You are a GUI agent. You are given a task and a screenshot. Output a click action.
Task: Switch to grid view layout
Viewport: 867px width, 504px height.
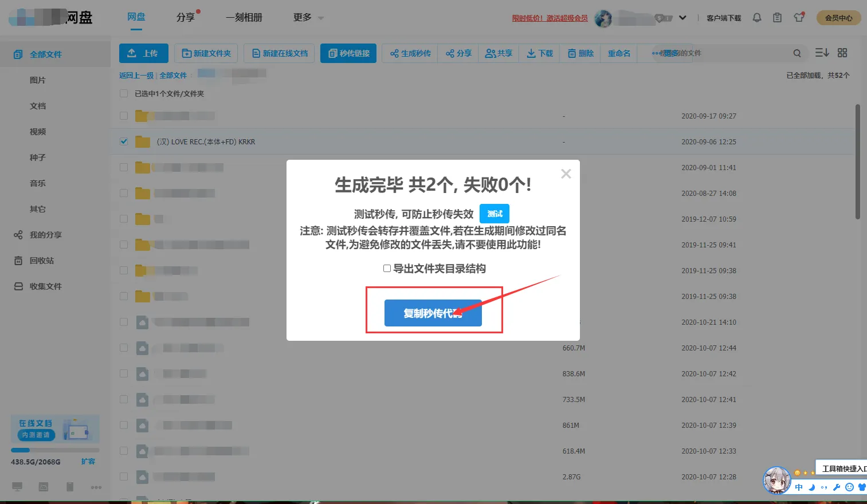tap(842, 52)
